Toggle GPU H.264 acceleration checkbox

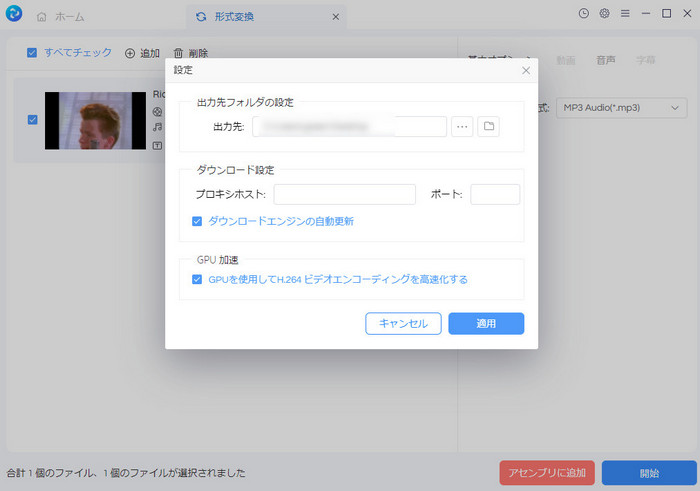197,279
